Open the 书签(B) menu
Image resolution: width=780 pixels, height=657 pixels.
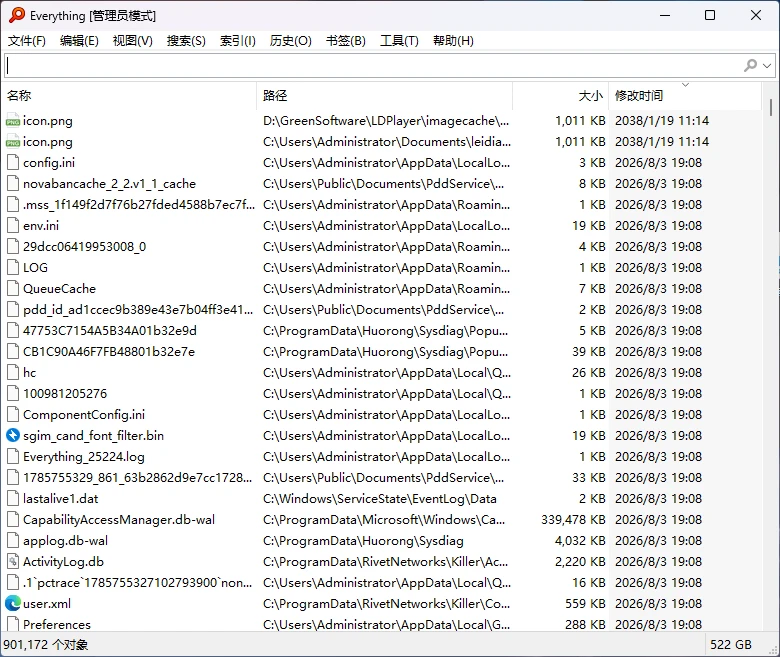coord(346,41)
